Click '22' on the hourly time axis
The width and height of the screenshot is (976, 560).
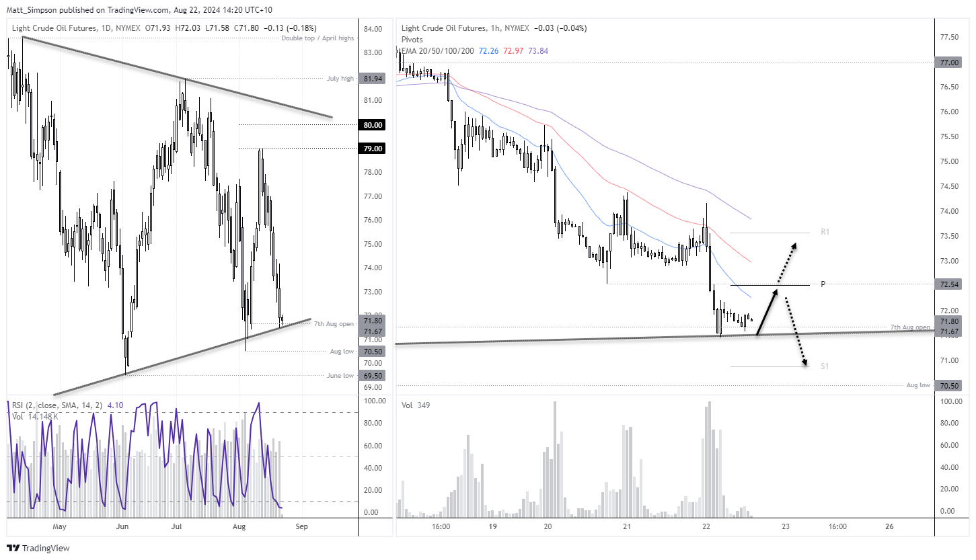point(705,527)
